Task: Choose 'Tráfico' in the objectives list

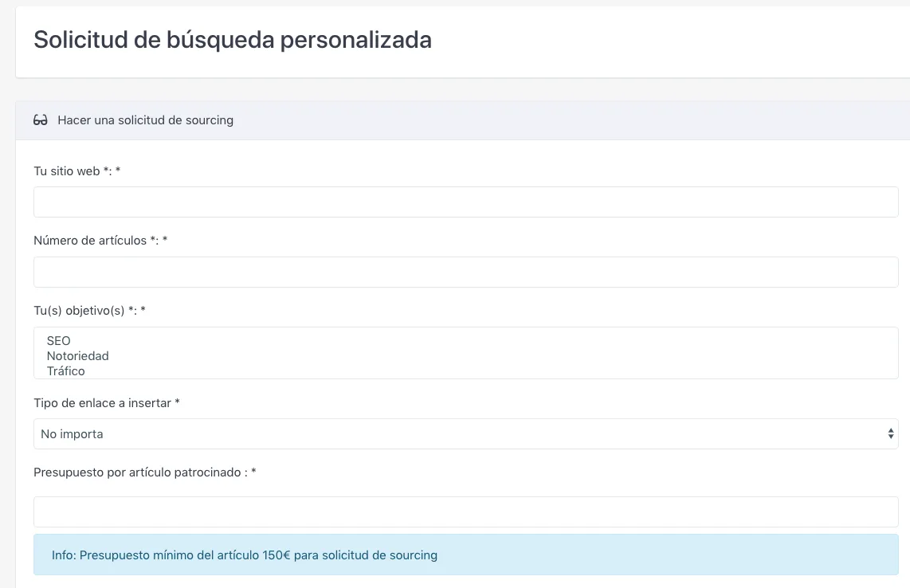Action: 65,370
